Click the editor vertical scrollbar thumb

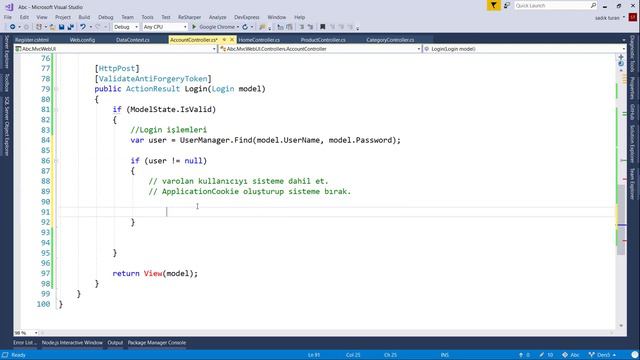(621, 220)
